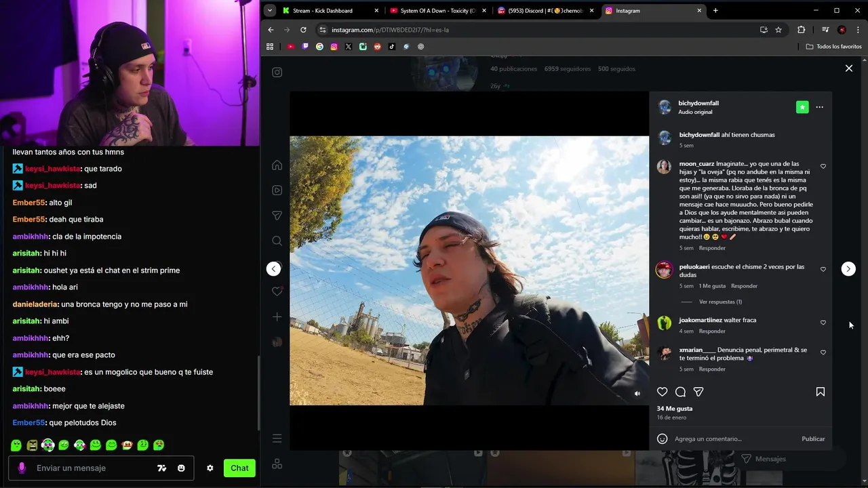Open the site information icon in the address bar

coord(323,30)
